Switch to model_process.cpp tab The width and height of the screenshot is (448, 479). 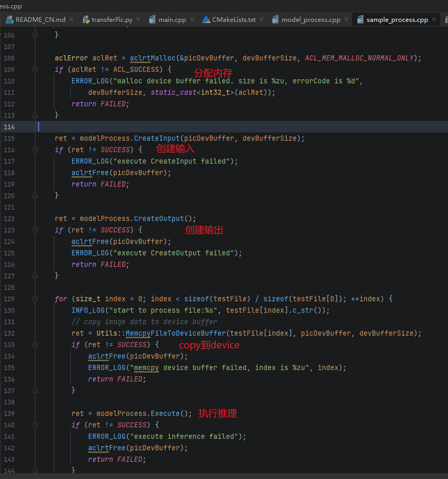[x=310, y=20]
